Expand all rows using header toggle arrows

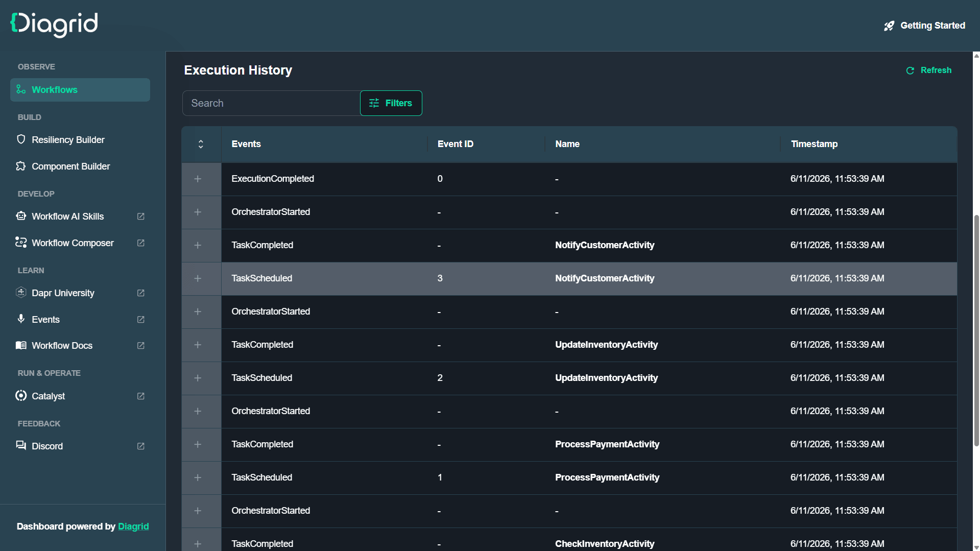tap(201, 144)
